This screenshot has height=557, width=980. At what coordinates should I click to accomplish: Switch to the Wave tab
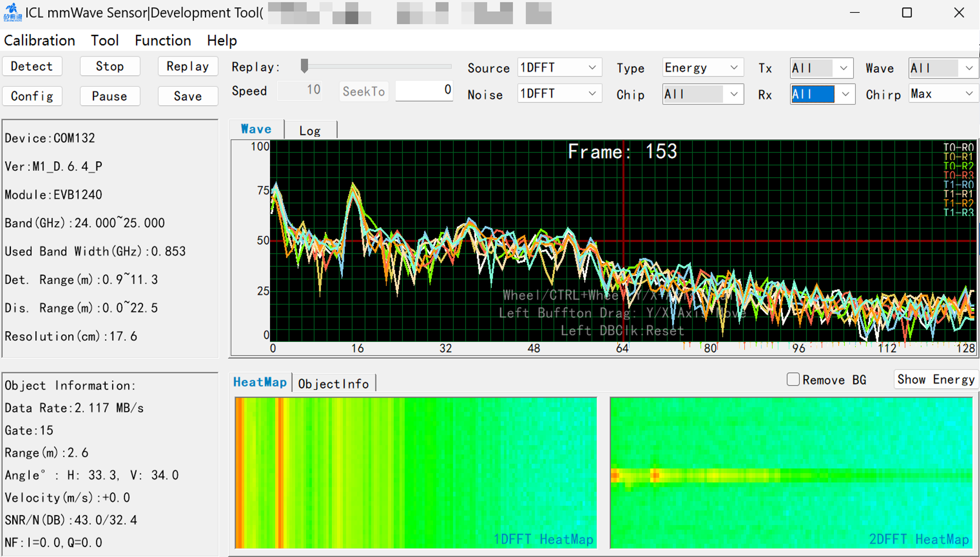click(256, 129)
